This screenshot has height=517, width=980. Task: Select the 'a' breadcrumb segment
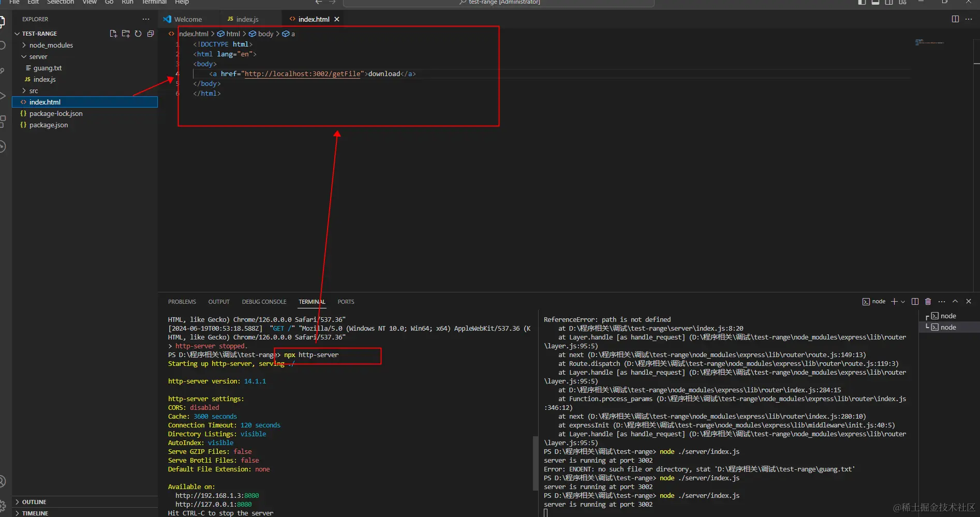pos(289,34)
